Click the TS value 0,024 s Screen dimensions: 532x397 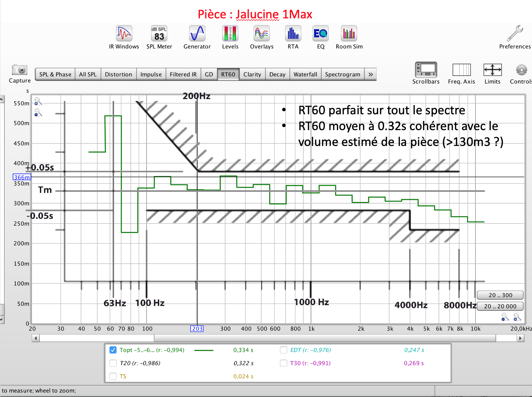coord(243,376)
